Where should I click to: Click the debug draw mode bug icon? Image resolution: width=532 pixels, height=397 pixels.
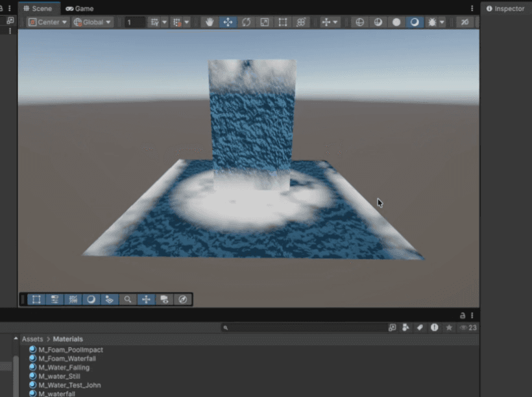(432, 23)
